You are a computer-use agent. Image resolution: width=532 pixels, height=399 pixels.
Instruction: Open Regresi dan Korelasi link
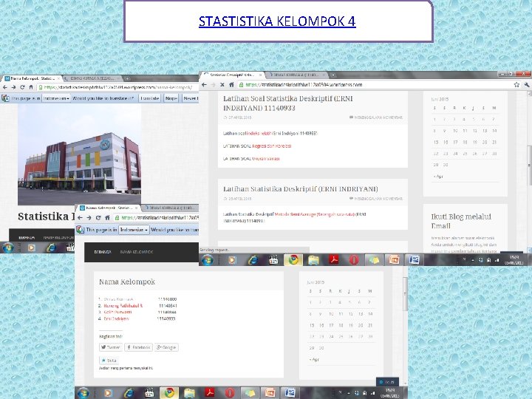click(271, 146)
